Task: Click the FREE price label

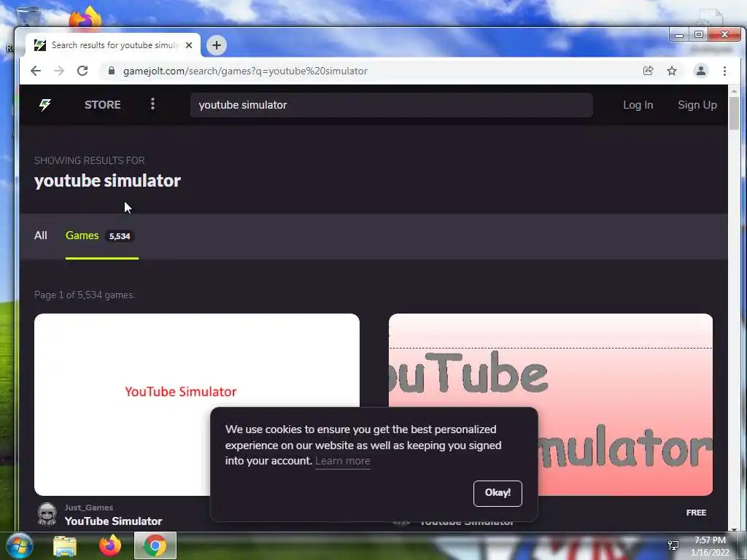Action: coord(696,513)
